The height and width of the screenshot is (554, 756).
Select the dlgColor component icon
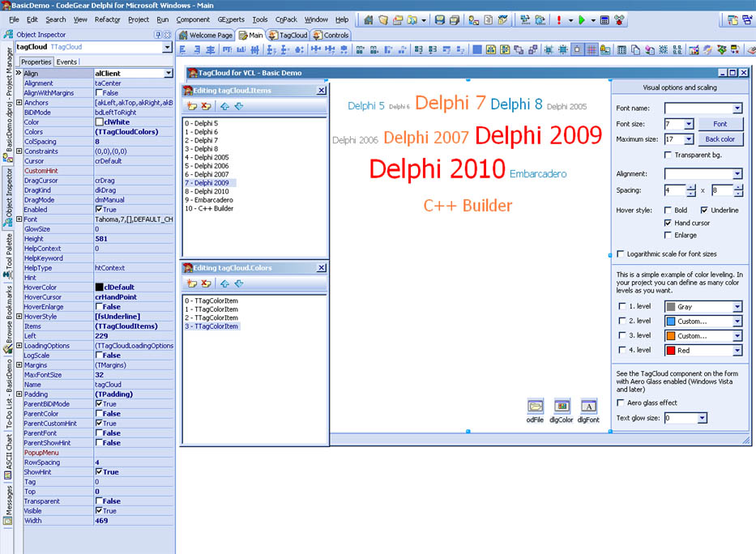[x=562, y=406]
